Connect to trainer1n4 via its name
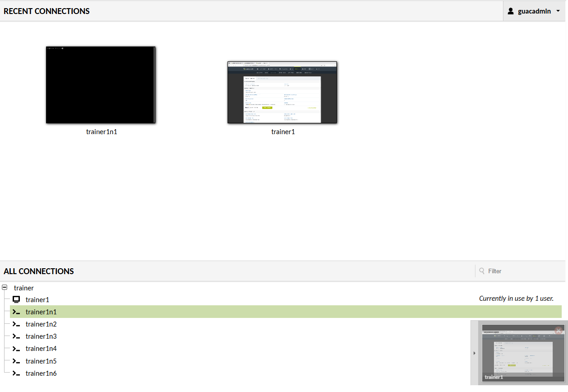The width and height of the screenshot is (568, 392). [x=41, y=349]
